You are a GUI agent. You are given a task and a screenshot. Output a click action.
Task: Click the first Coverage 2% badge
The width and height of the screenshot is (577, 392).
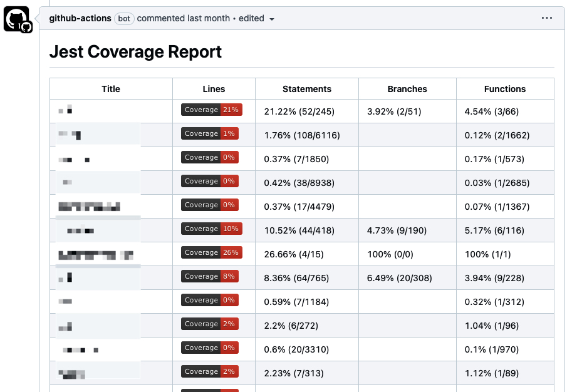[x=210, y=324]
